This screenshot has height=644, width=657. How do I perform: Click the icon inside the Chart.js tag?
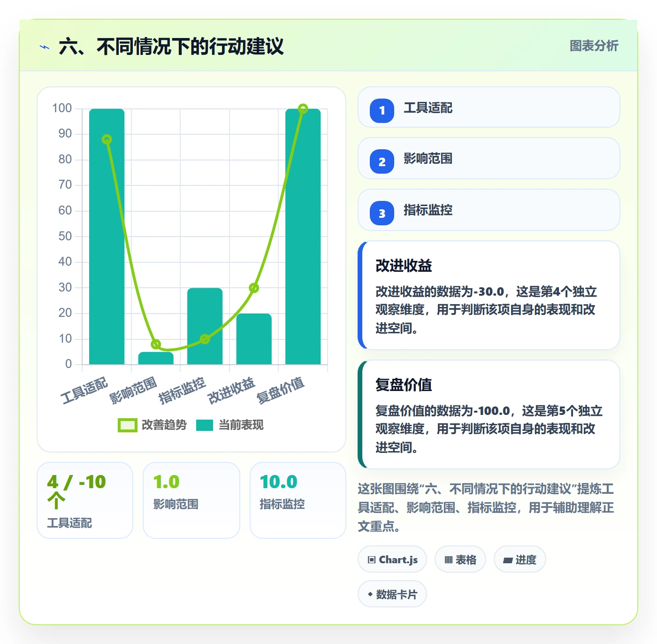click(x=372, y=560)
